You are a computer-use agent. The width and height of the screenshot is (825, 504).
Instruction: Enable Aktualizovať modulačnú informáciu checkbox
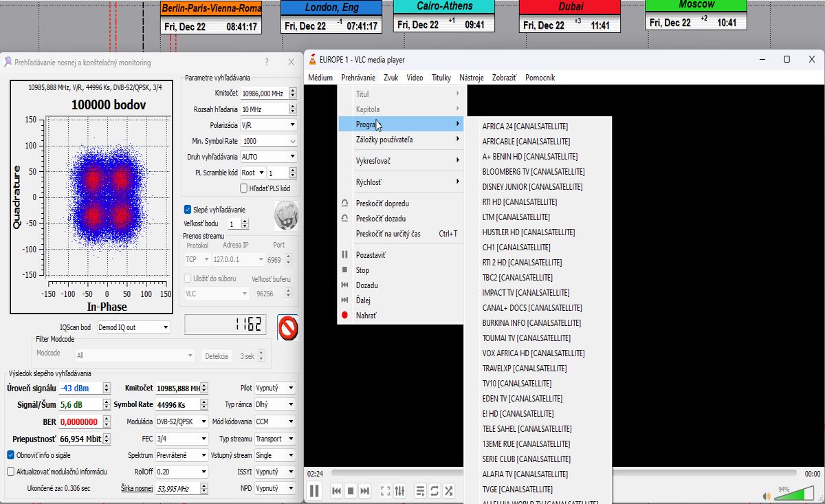(x=11, y=472)
